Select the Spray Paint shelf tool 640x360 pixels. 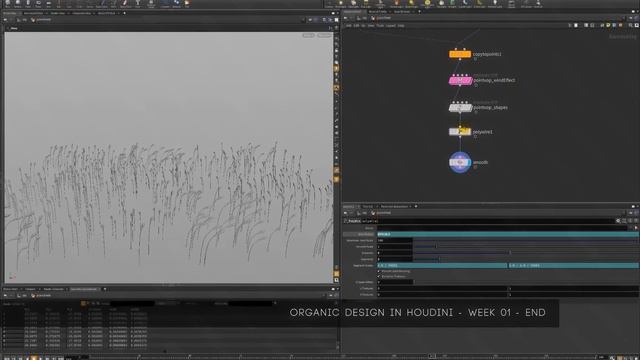click(125, 4)
